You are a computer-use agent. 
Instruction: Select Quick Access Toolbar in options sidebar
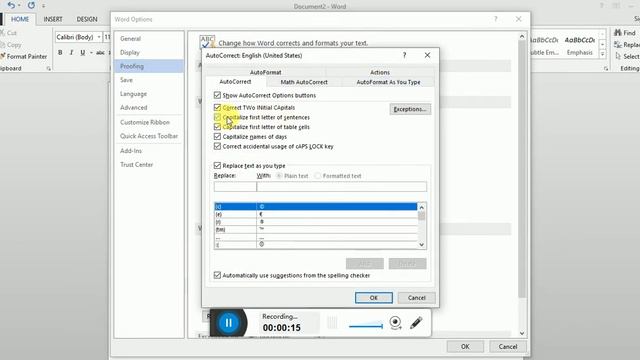point(149,136)
